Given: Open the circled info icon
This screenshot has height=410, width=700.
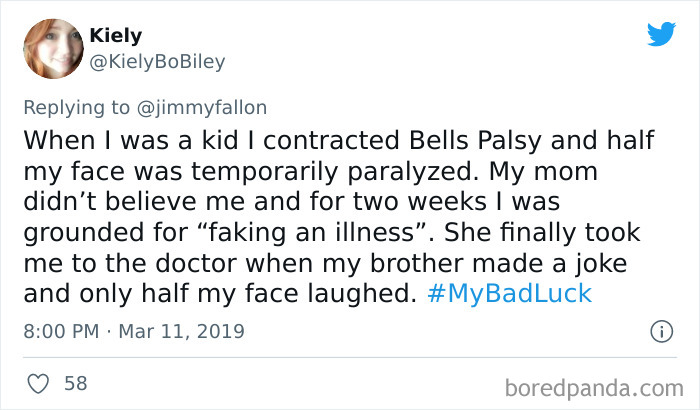Looking at the screenshot, I should pyautogui.click(x=660, y=331).
